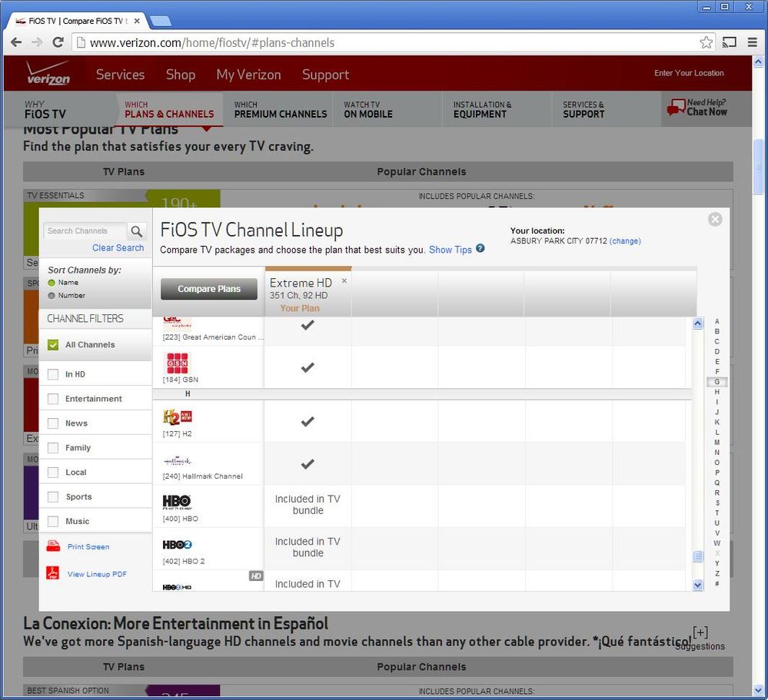
Task: Click the browser reload icon
Action: tap(58, 42)
